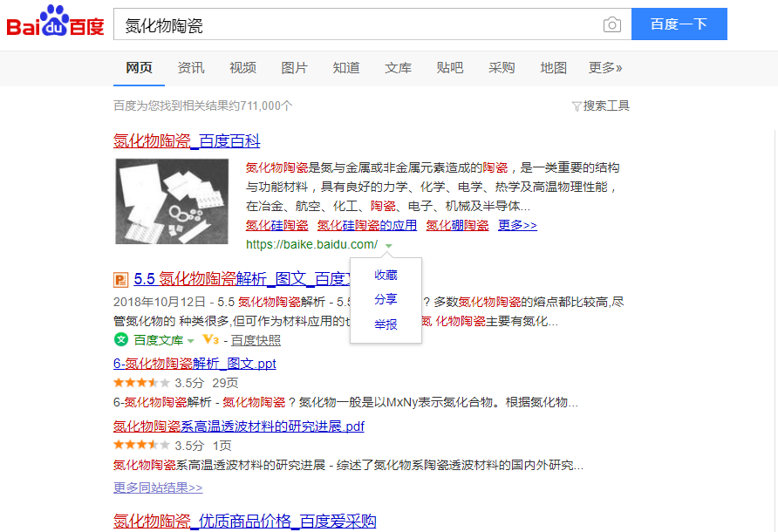Switch to the 知道 tab
This screenshot has height=532, width=778.
[x=346, y=68]
